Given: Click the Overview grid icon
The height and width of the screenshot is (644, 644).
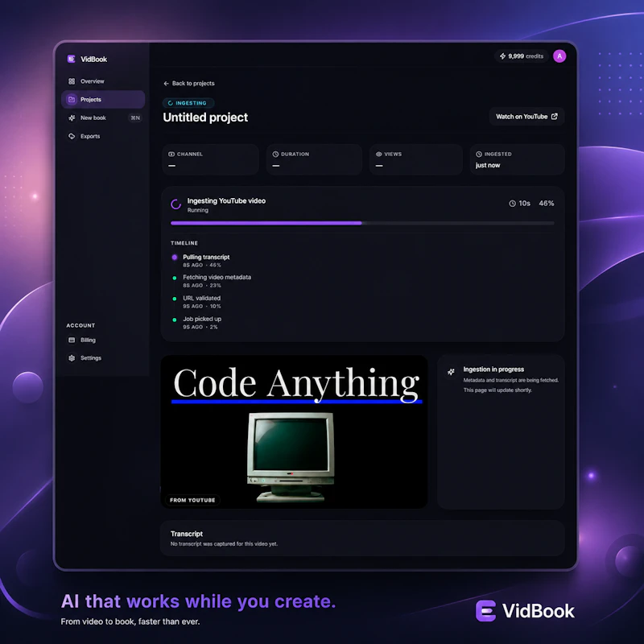Looking at the screenshot, I should pos(72,81).
